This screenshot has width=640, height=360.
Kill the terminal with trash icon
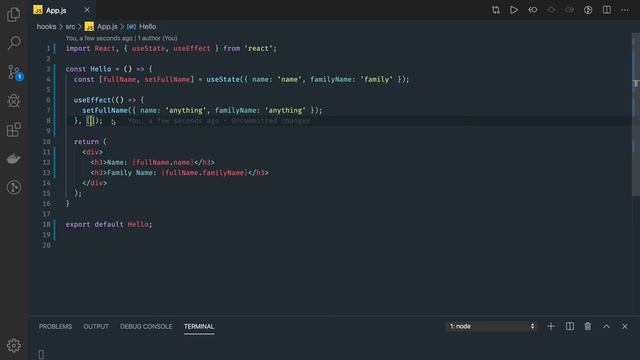[588, 326]
